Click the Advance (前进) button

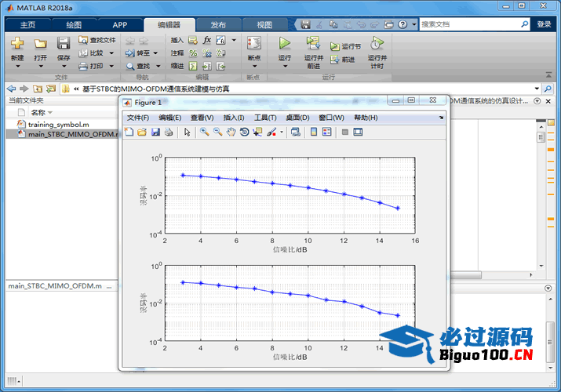(342, 60)
